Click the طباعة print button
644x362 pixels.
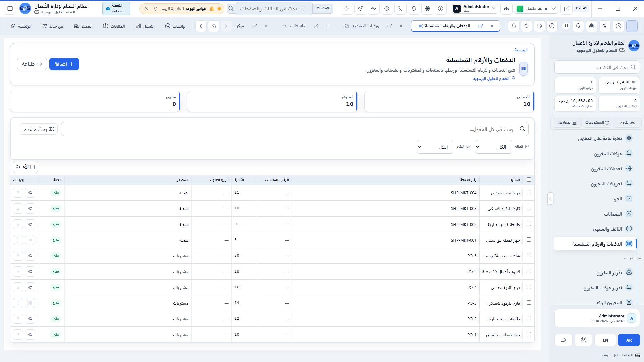pyautogui.click(x=32, y=64)
